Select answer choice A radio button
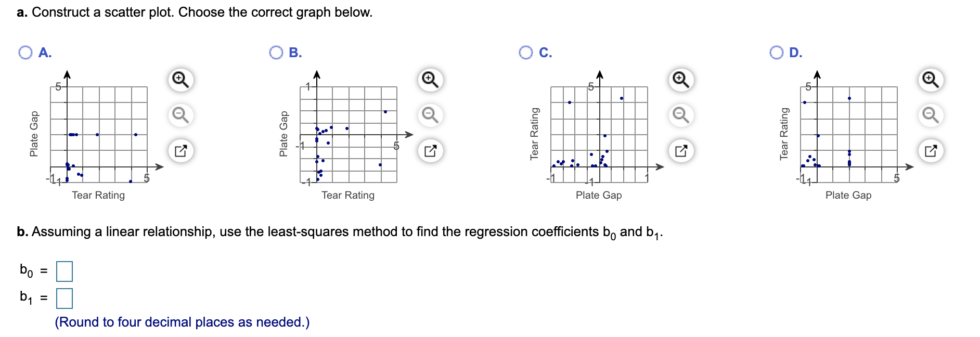The image size is (980, 337). (24, 52)
